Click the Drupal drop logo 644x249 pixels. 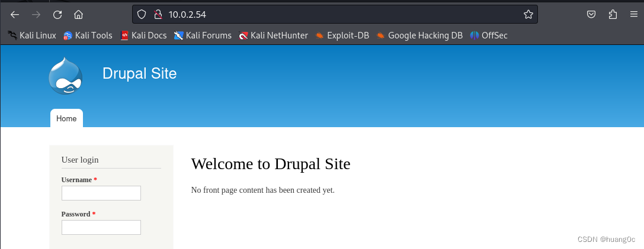coord(65,76)
